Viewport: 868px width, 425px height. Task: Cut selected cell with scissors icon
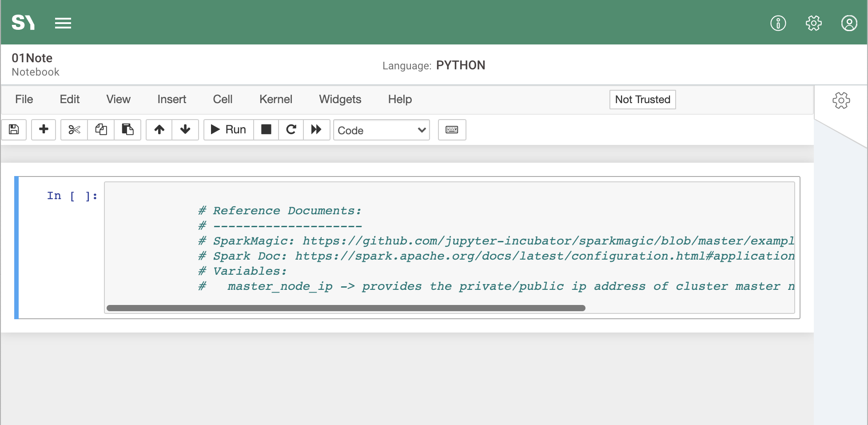74,129
